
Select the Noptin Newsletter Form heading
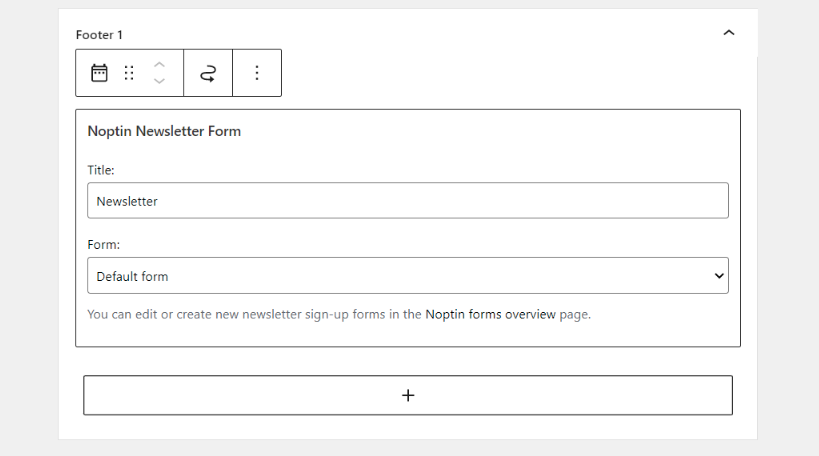[164, 131]
